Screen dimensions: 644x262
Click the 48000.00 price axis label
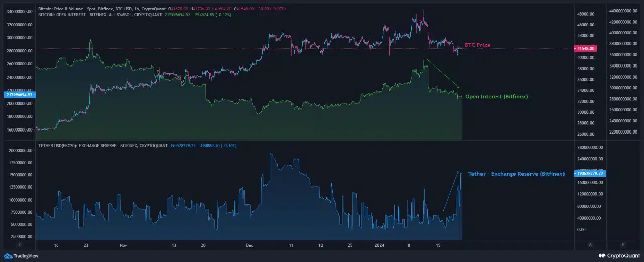(585, 14)
